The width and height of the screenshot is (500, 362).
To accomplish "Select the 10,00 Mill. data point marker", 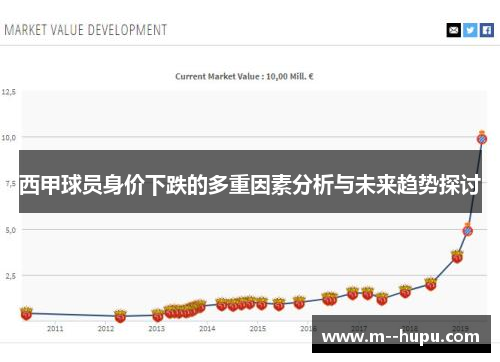I will click(x=482, y=138).
